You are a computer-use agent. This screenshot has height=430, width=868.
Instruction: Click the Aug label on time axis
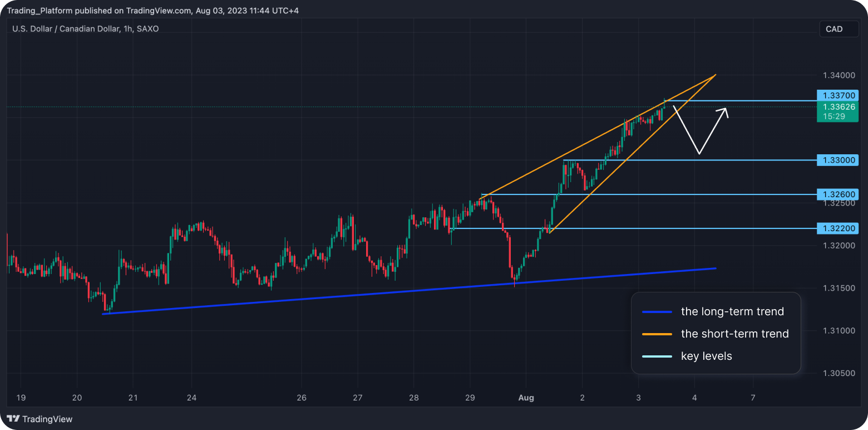coord(526,398)
